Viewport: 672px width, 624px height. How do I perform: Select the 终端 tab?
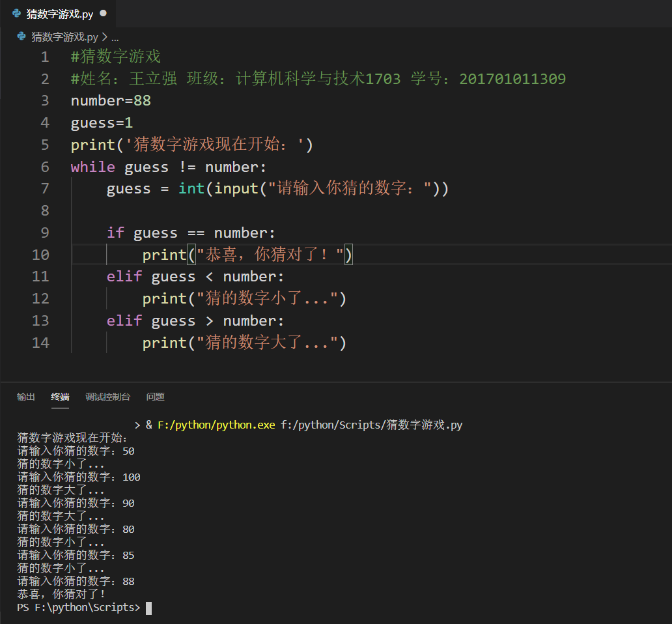(60, 397)
